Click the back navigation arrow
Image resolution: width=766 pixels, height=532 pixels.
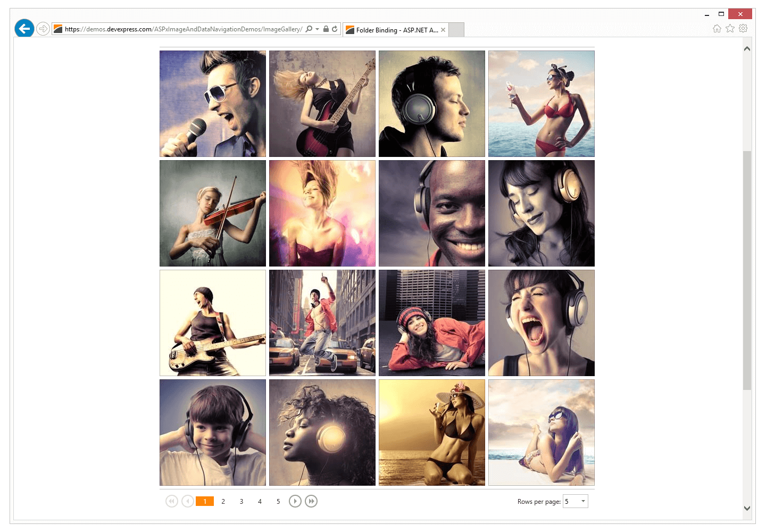click(24, 28)
